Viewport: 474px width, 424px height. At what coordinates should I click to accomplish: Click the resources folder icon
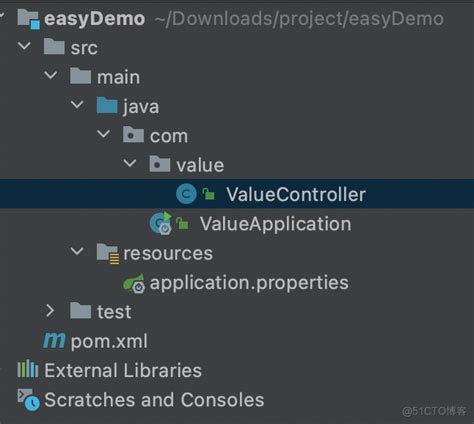click(108, 254)
